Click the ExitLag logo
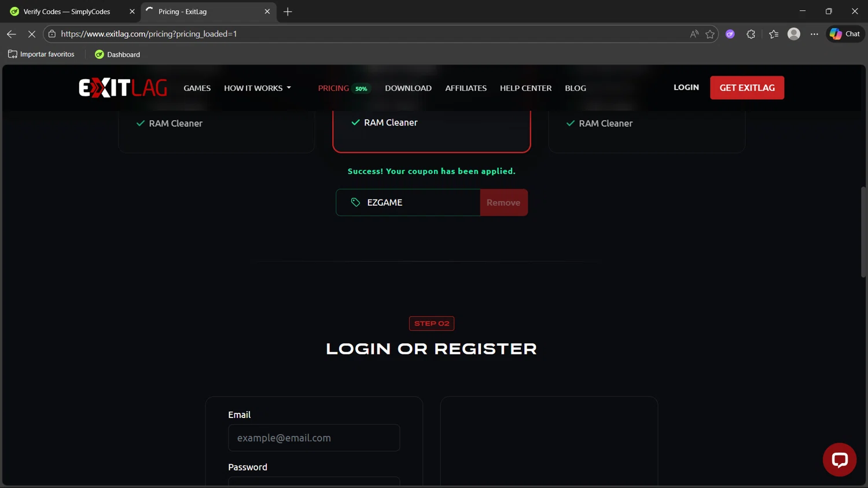This screenshot has width=868, height=488. coord(123,87)
